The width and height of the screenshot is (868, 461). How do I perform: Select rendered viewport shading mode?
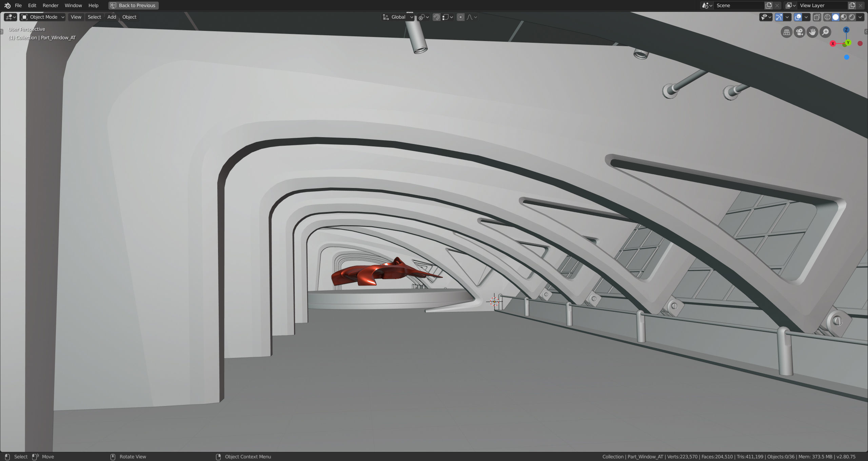(852, 17)
